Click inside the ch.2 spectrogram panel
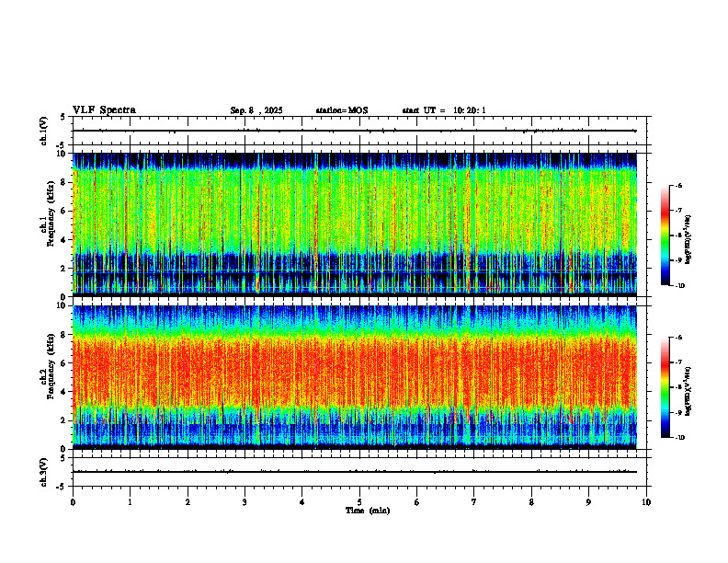 pyautogui.click(x=355, y=377)
